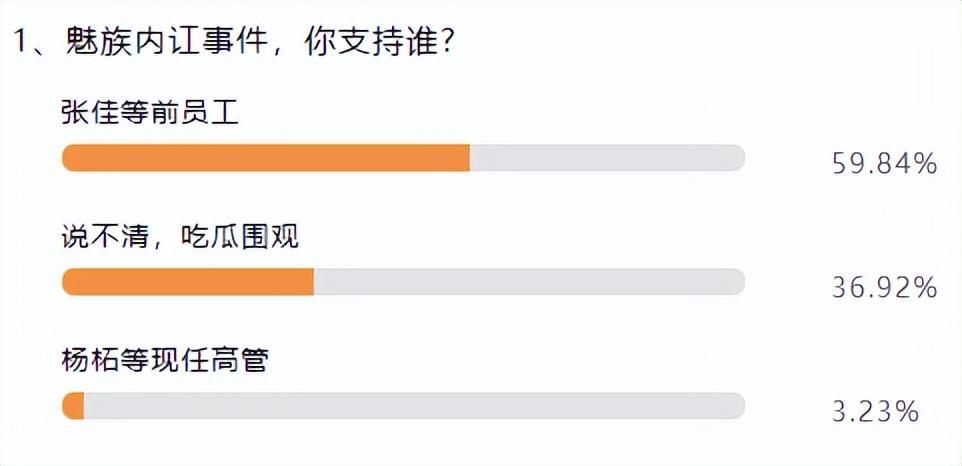Click the name 杨柘 in the third option
This screenshot has width=962, height=466.
click(91, 361)
